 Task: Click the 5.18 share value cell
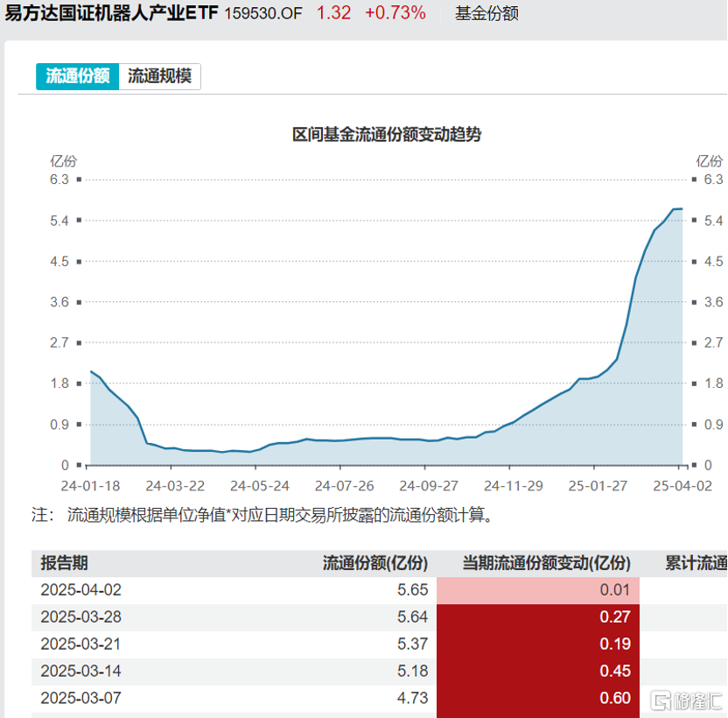412,671
